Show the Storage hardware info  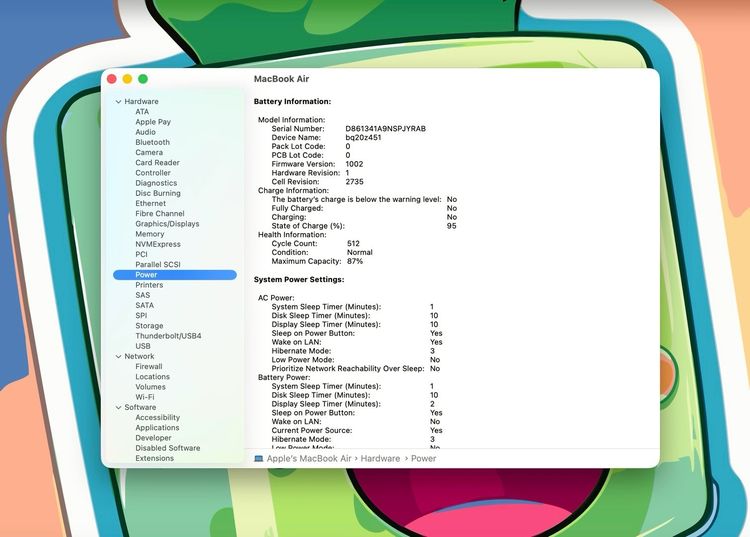[x=149, y=326]
